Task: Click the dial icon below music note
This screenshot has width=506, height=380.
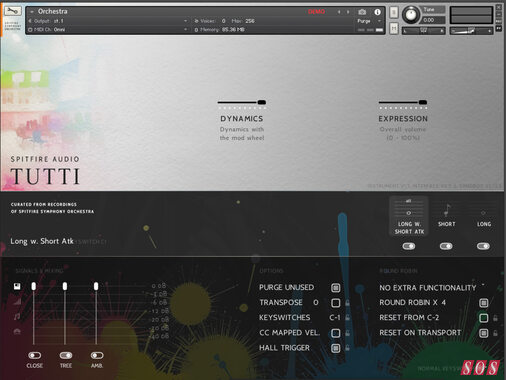Action: tap(17, 331)
